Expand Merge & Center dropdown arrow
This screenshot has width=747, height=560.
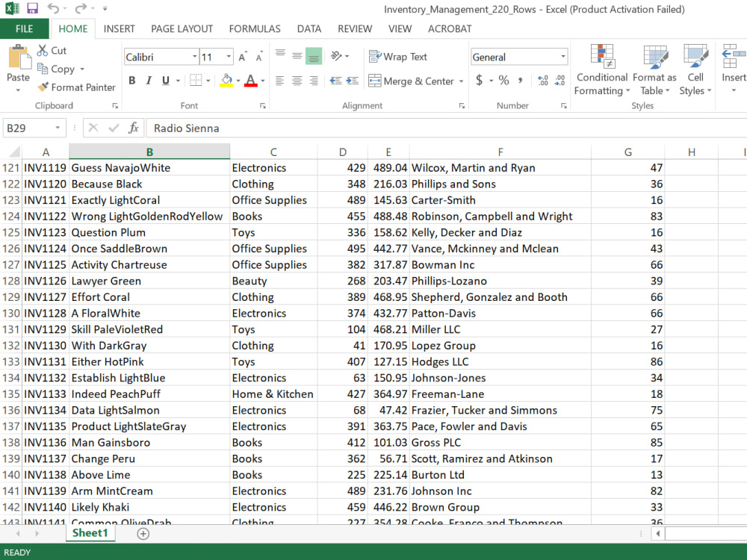point(461,81)
